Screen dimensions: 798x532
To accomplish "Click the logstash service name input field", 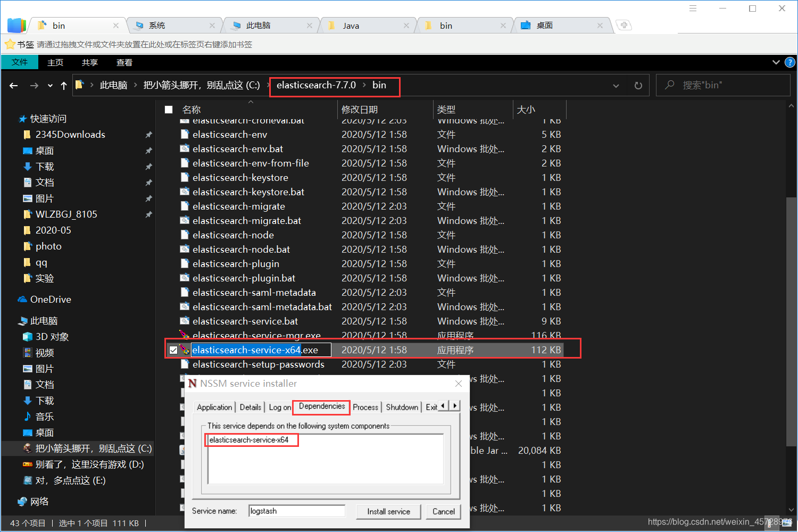I will click(296, 510).
